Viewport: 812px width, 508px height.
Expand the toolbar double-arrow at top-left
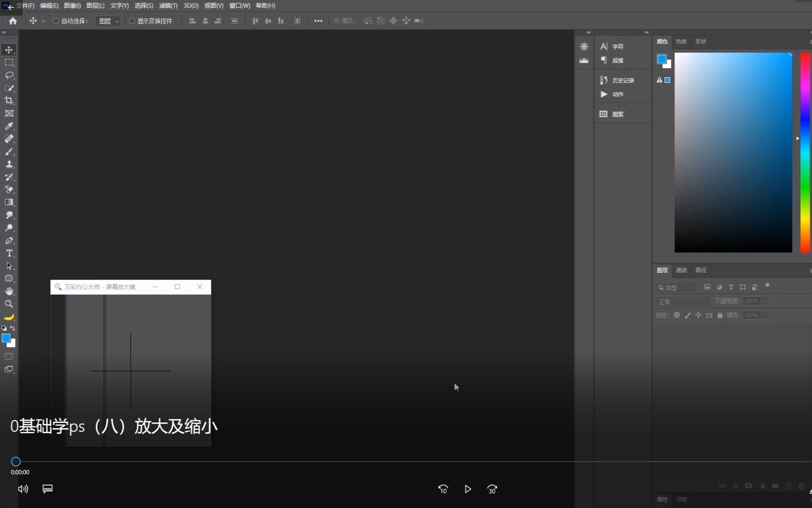4,33
